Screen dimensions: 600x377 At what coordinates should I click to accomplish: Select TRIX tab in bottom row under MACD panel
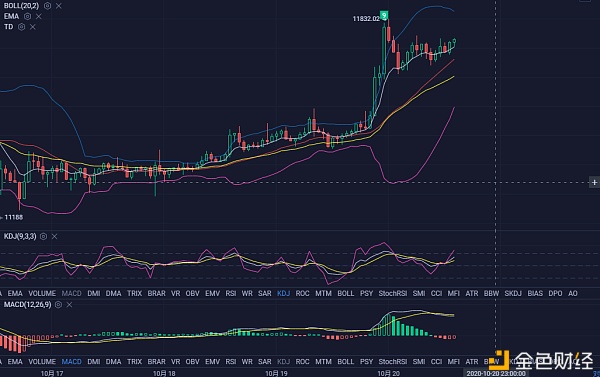135,362
